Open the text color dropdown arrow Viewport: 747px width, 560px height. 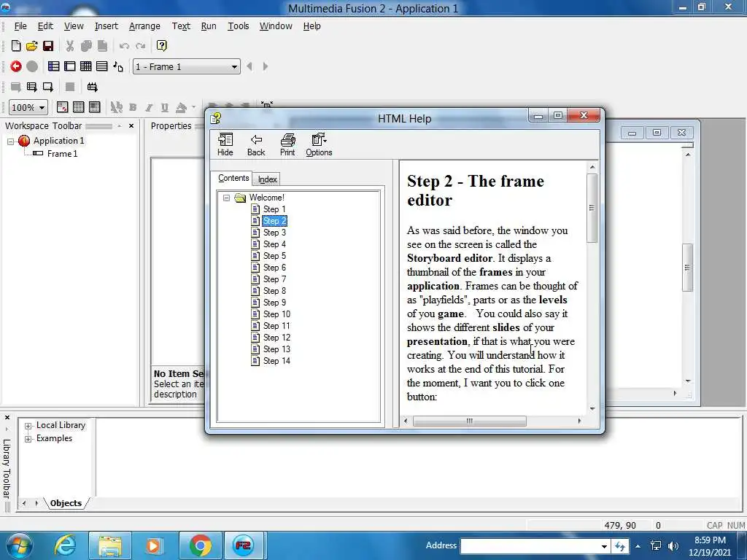tap(193, 108)
